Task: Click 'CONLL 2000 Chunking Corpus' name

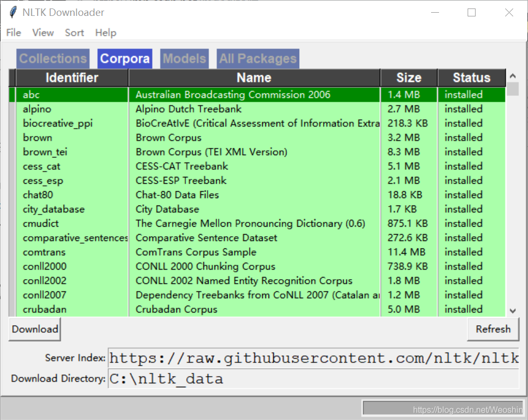Action: pos(205,266)
